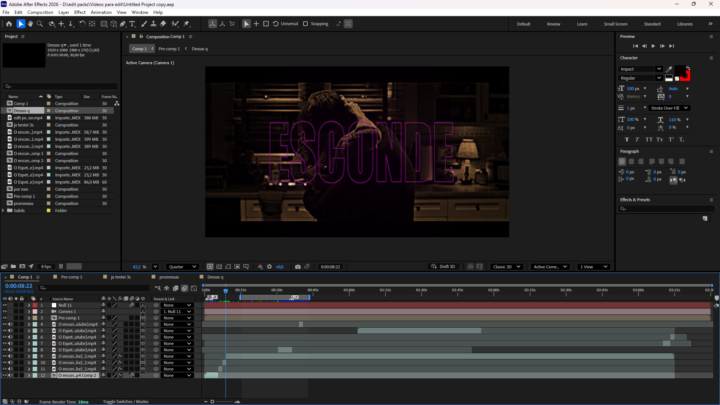Viewport: 720px width, 405px height.
Task: Select the Hand tool
Action: [30, 24]
